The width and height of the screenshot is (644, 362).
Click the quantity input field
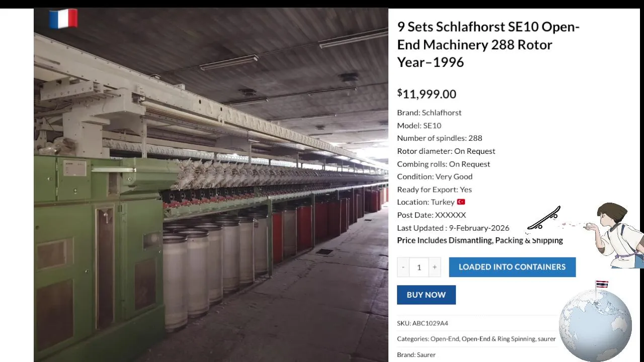pyautogui.click(x=419, y=267)
